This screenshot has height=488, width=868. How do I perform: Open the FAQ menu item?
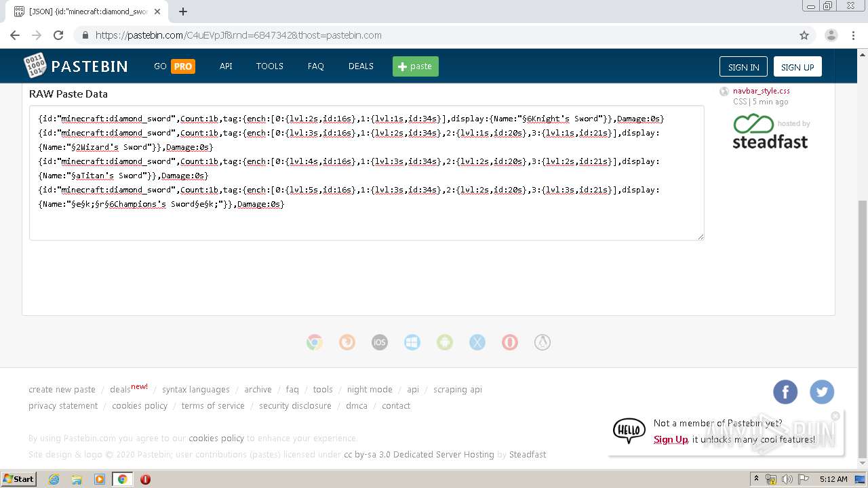click(315, 66)
